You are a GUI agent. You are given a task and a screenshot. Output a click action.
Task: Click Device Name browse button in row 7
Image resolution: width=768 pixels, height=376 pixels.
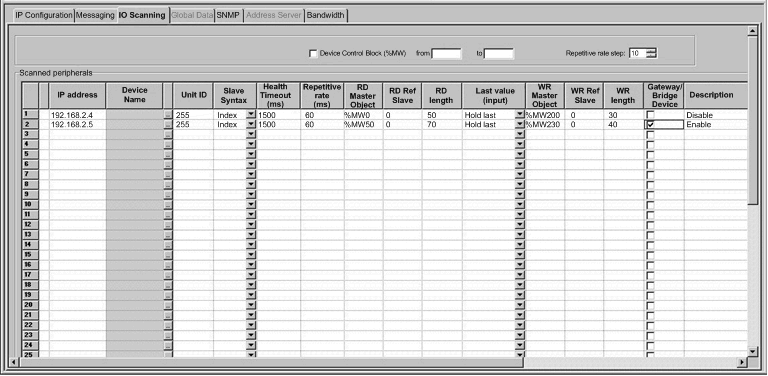(168, 175)
